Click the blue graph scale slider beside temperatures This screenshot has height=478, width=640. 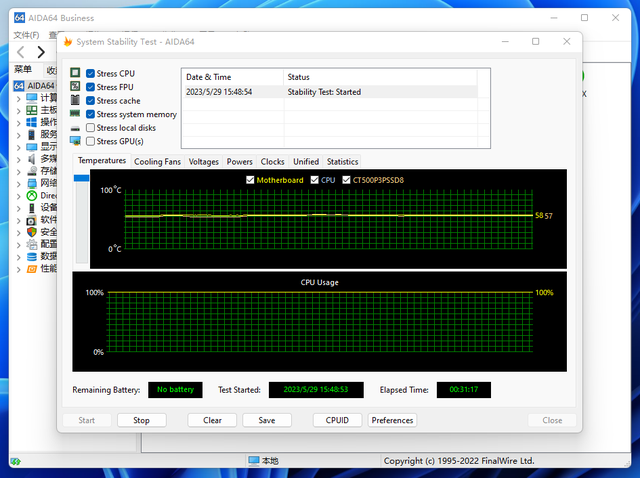tap(81, 178)
